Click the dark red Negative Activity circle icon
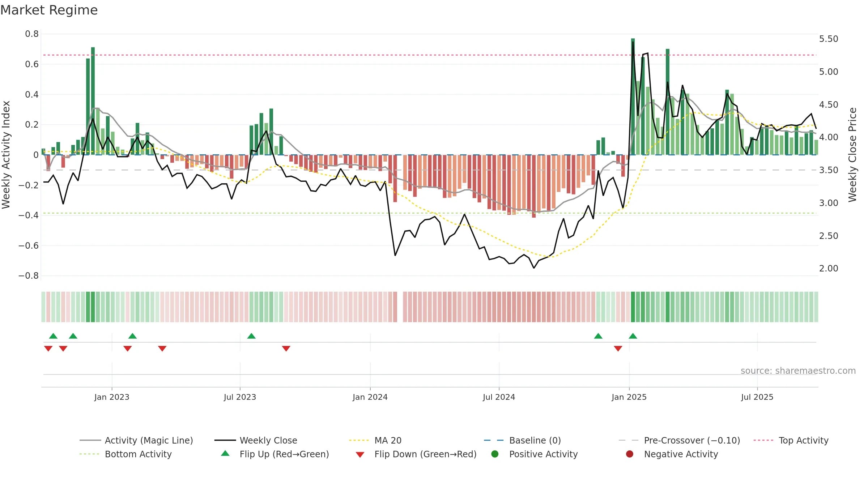 pyautogui.click(x=630, y=454)
